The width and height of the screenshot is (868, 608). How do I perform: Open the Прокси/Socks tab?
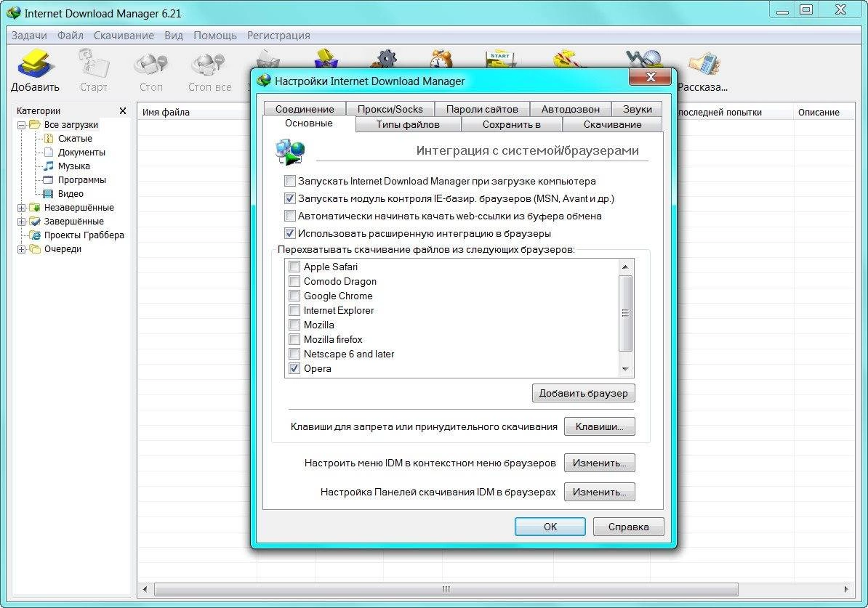tap(390, 109)
